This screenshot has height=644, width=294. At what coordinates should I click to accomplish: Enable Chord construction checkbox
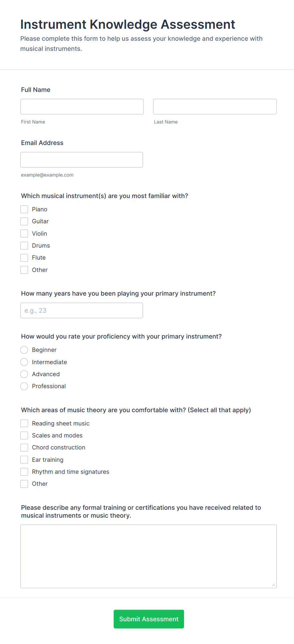click(x=24, y=448)
